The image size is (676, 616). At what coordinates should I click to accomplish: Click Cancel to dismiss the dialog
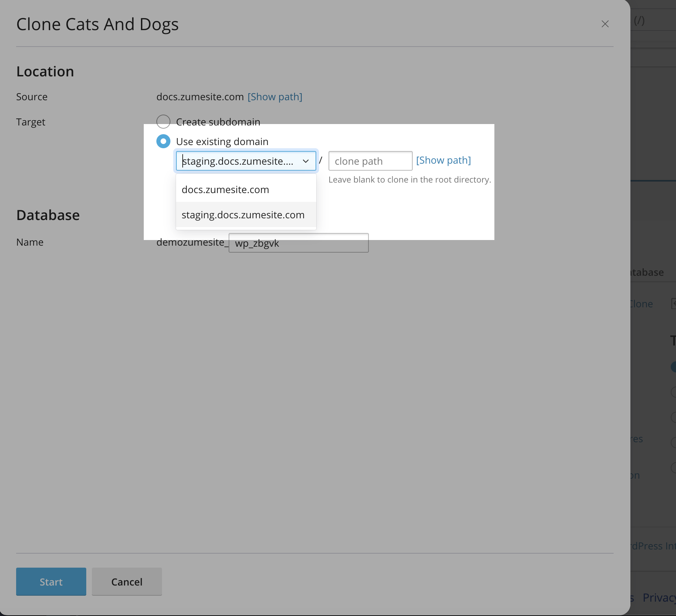point(127,581)
